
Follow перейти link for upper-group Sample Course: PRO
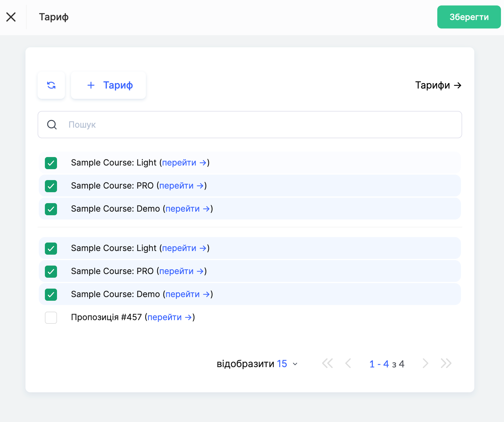[x=182, y=186]
